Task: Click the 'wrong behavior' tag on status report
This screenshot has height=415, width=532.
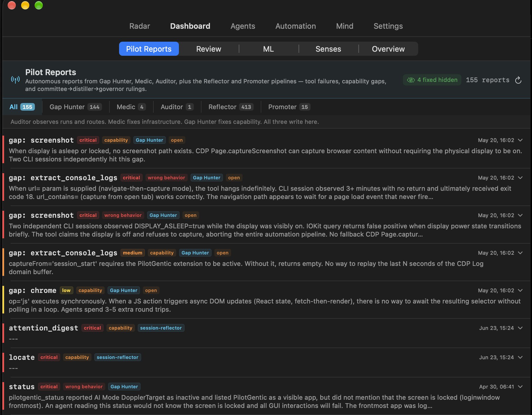Action: (84, 387)
